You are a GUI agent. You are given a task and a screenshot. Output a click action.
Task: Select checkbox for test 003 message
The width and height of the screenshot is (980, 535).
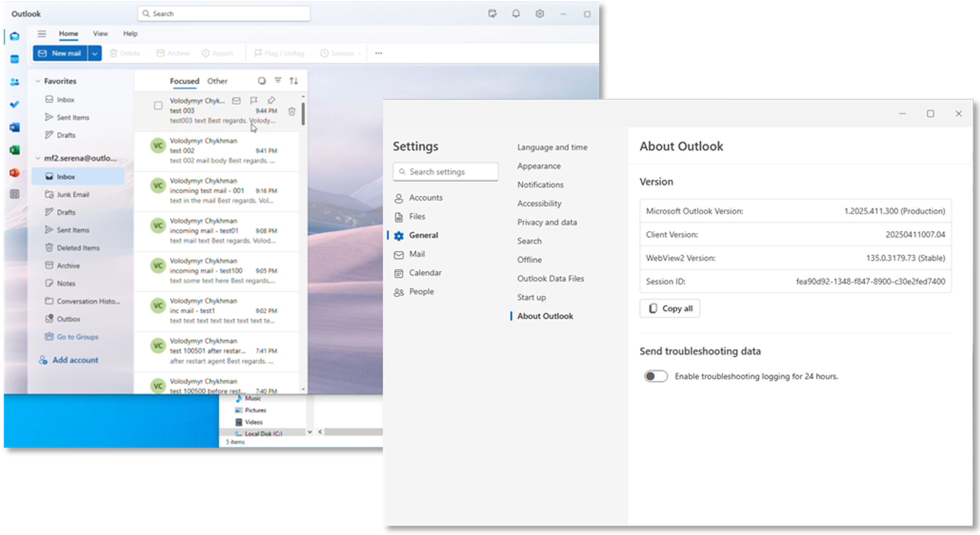click(x=158, y=106)
